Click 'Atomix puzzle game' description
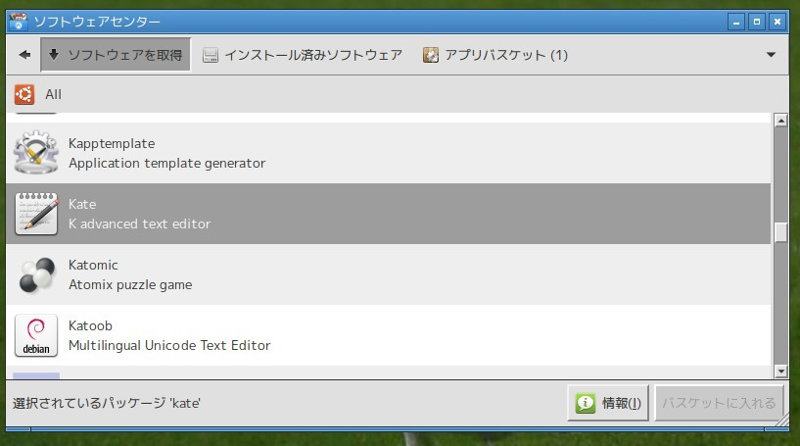This screenshot has height=446, width=800. [x=130, y=285]
